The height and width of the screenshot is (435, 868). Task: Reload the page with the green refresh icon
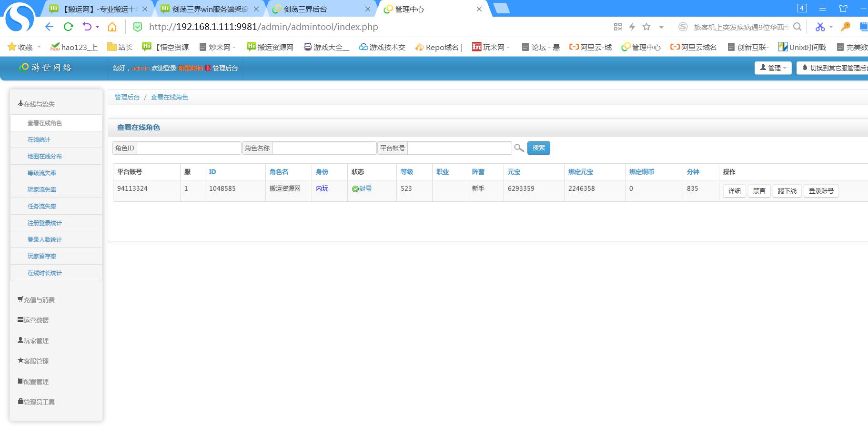tap(68, 27)
